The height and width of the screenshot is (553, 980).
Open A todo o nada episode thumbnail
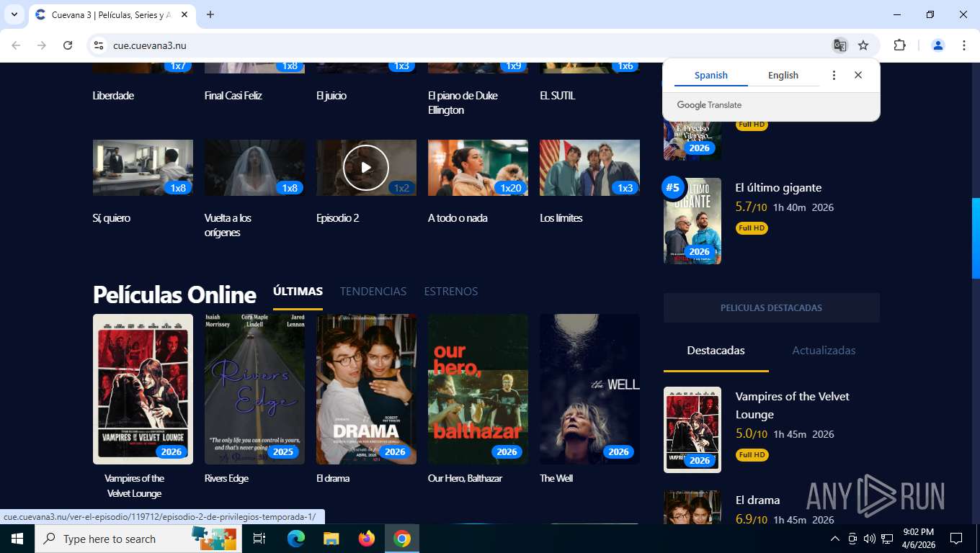[478, 168]
